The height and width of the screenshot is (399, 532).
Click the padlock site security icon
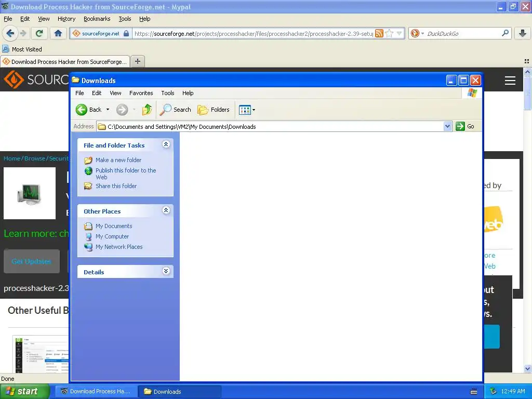tap(126, 33)
